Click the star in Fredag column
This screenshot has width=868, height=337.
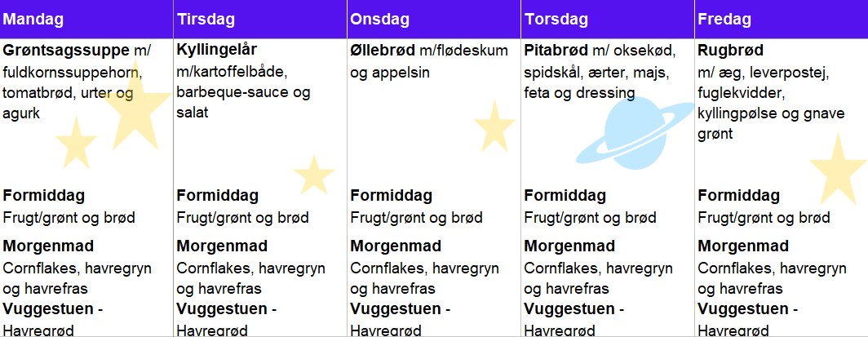pyautogui.click(x=838, y=169)
